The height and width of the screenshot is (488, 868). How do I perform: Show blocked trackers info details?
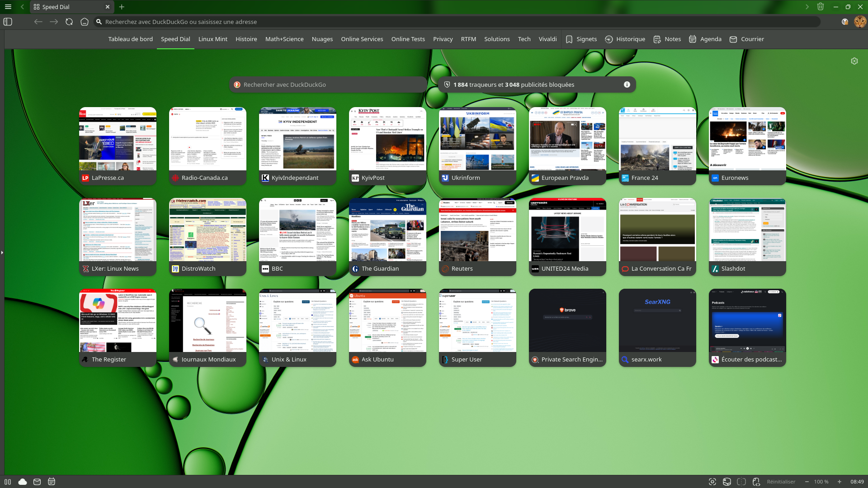click(x=627, y=84)
